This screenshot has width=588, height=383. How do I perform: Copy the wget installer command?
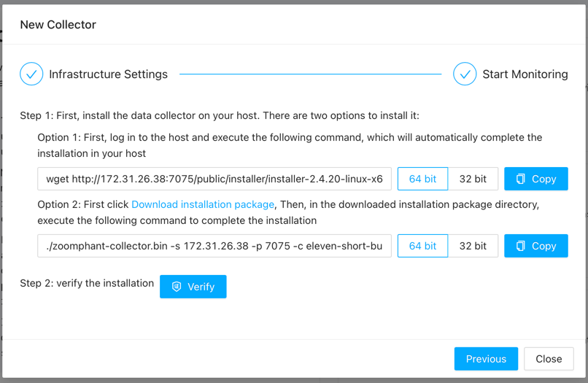(535, 179)
